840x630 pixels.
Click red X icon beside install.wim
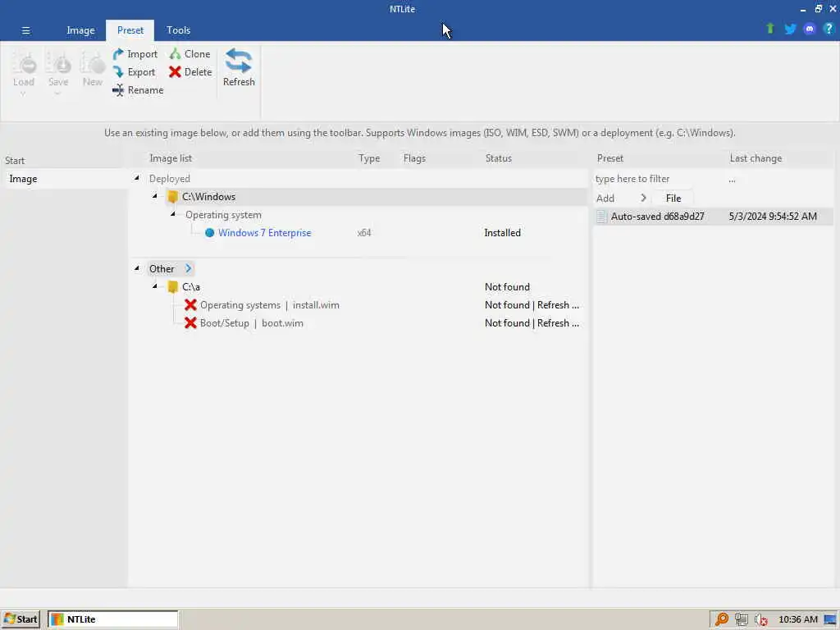190,305
